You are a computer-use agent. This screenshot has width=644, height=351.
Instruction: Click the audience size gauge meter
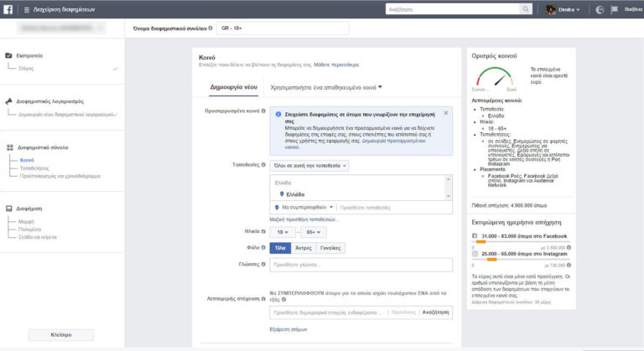tap(495, 77)
